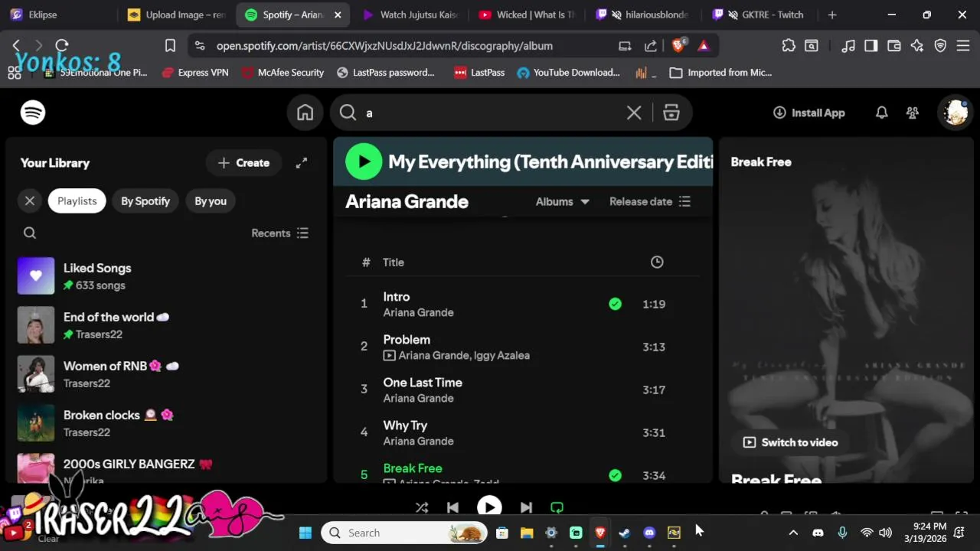Screen dimensions: 980x551
Task: Skip to next track
Action: pyautogui.click(x=526, y=507)
